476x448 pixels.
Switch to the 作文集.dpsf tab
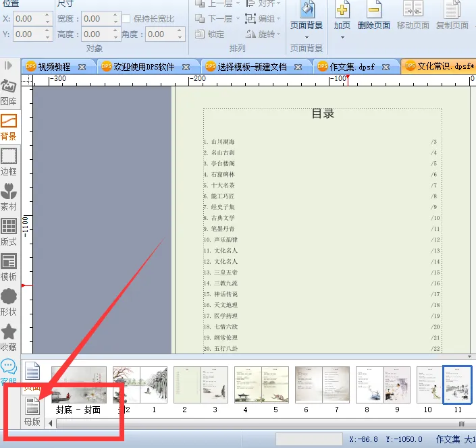[352, 67]
